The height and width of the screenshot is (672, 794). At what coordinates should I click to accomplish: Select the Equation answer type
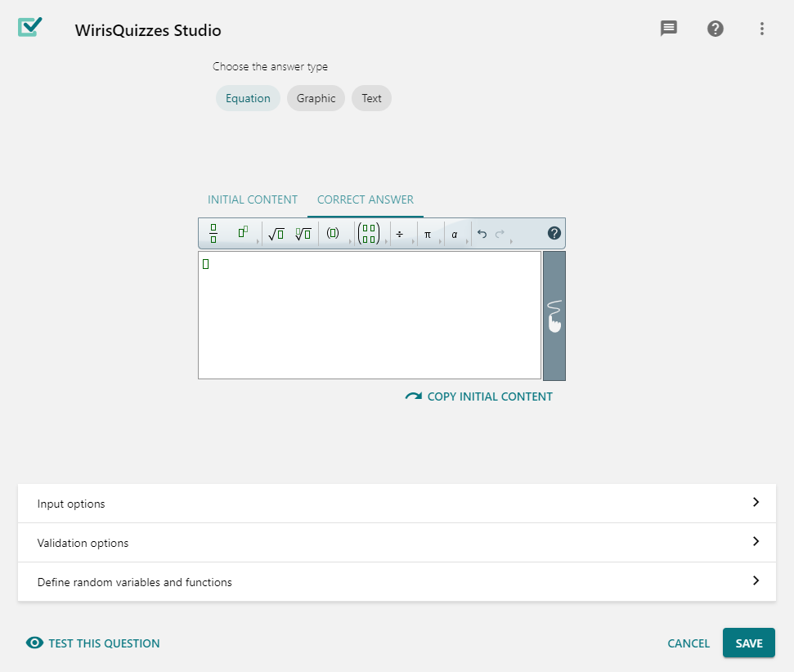pos(248,98)
